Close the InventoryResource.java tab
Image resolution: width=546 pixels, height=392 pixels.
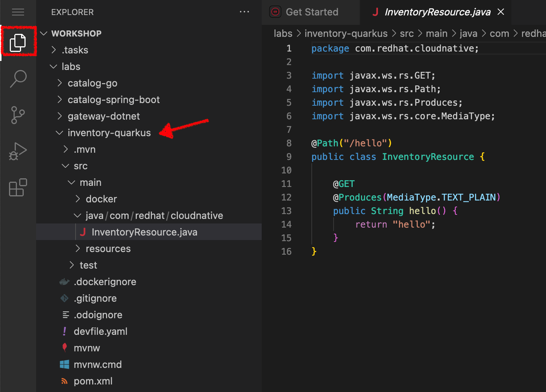coord(501,12)
